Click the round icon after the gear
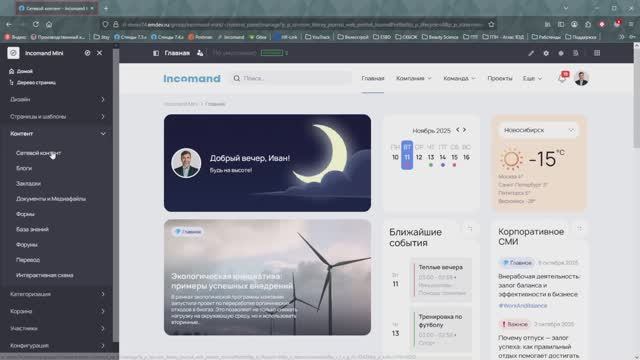 (x=561, y=53)
